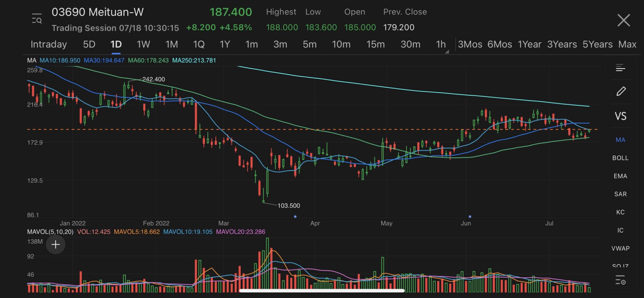
Task: Set range to 3Years
Action: click(562, 44)
